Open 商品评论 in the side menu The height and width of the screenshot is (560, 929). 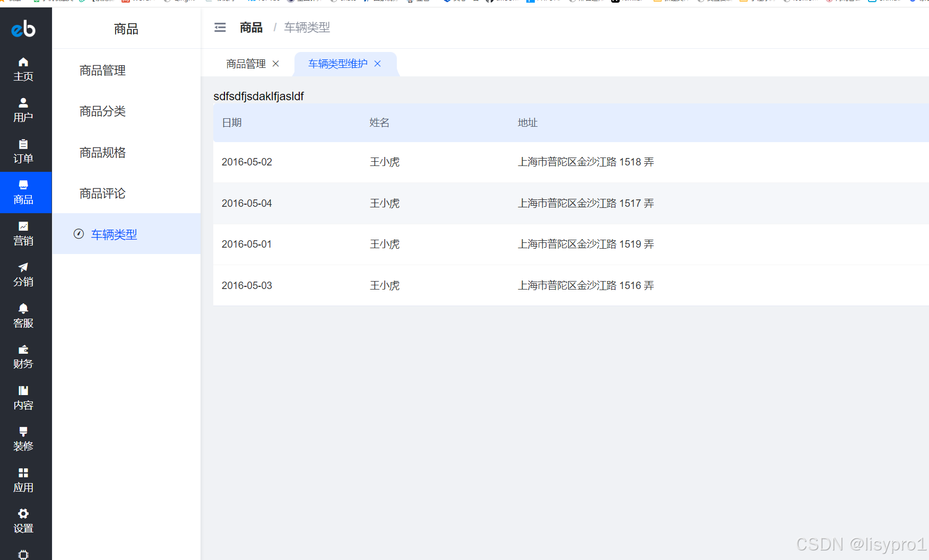102,193
